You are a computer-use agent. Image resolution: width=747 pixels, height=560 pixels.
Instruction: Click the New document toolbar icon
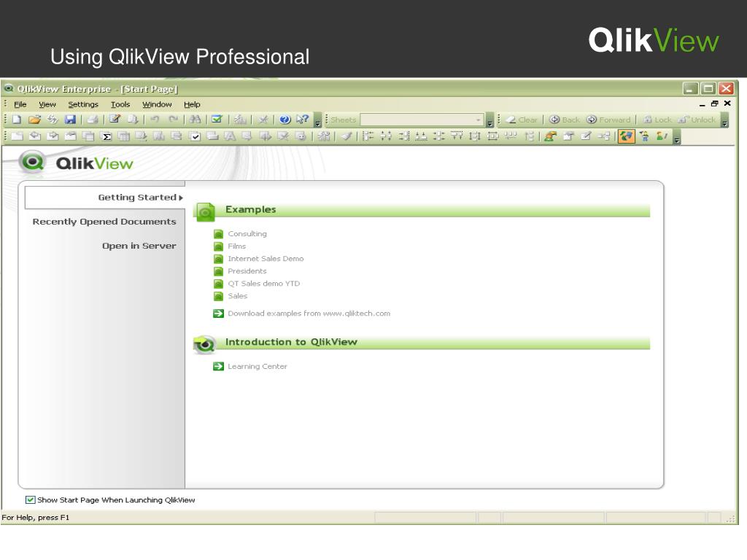pyautogui.click(x=18, y=120)
